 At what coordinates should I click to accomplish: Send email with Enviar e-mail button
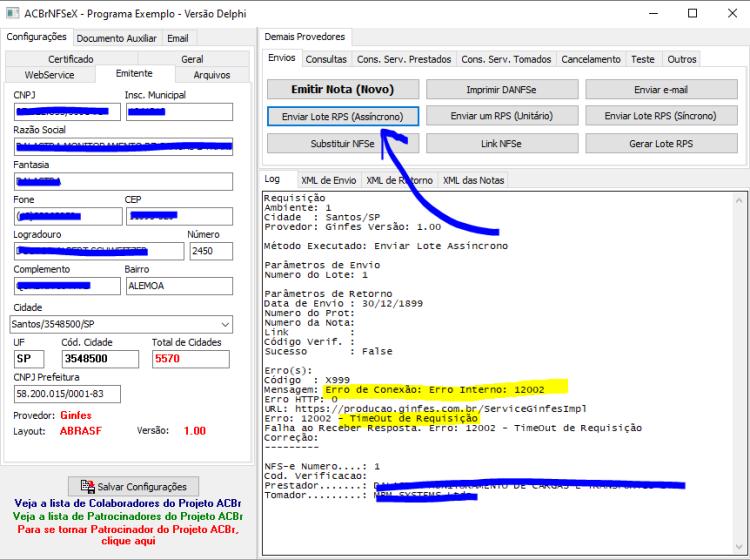661,89
